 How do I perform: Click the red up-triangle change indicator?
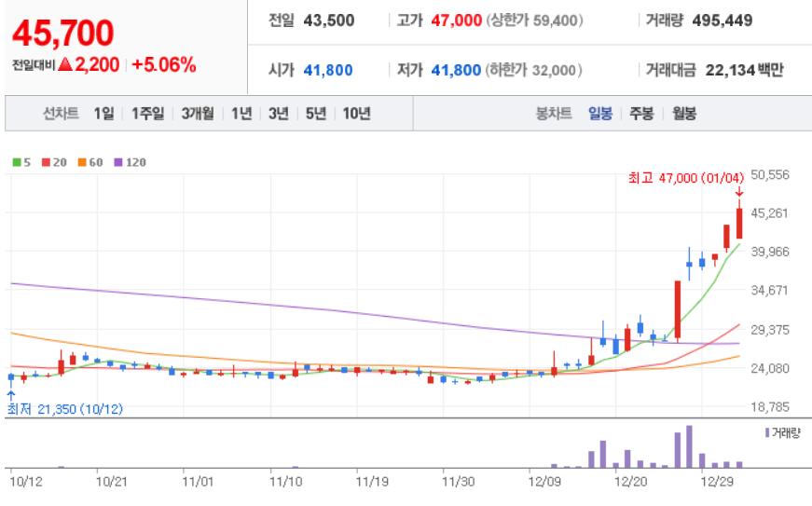point(65,64)
